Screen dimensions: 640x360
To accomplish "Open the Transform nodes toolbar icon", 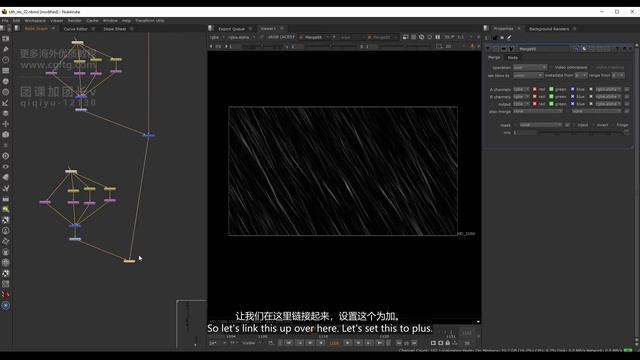I will pos(6,124).
